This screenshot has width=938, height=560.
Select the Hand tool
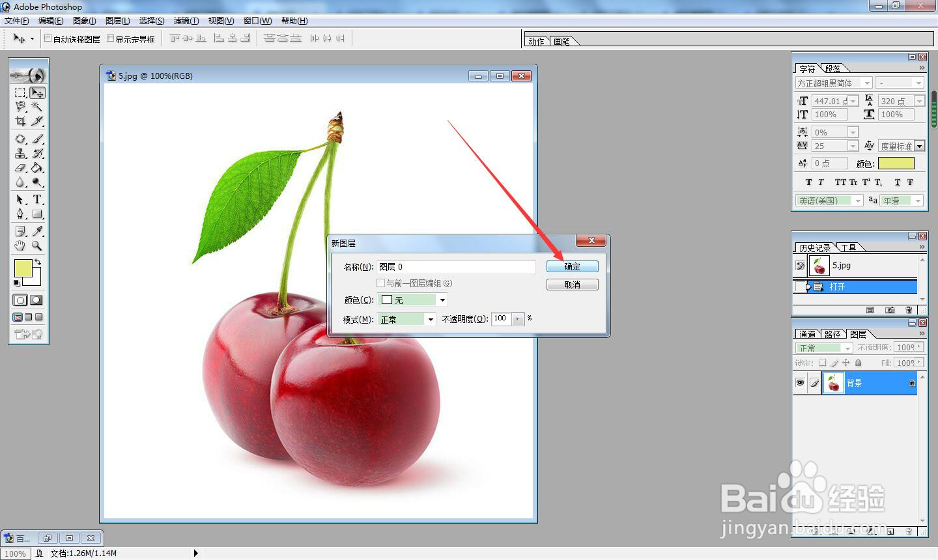[20, 245]
